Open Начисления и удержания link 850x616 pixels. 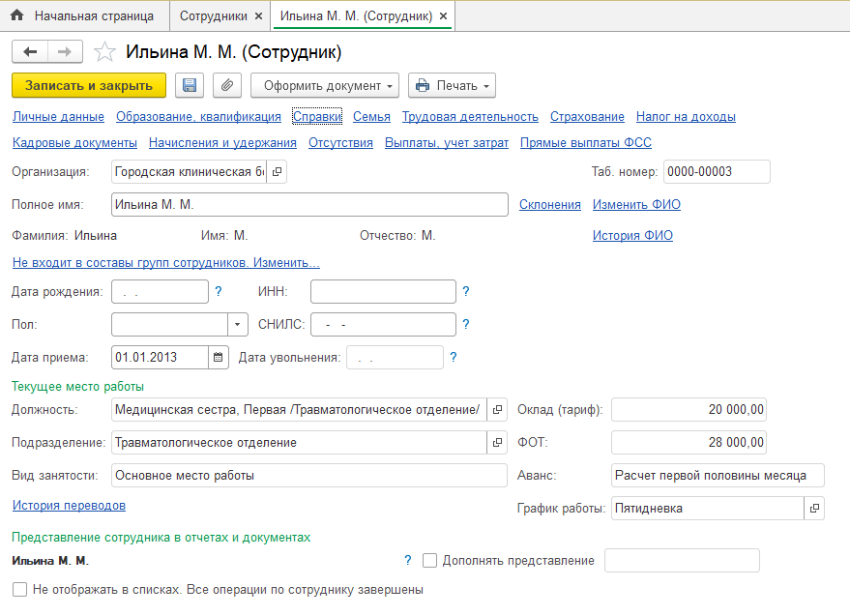point(222,142)
